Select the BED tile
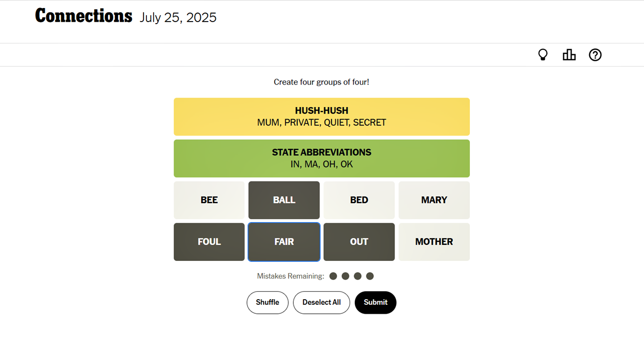644x362 pixels. click(x=359, y=200)
